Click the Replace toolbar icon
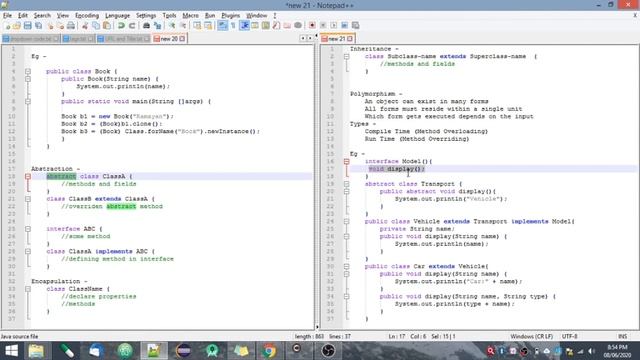640x360 pixels. (158, 26)
